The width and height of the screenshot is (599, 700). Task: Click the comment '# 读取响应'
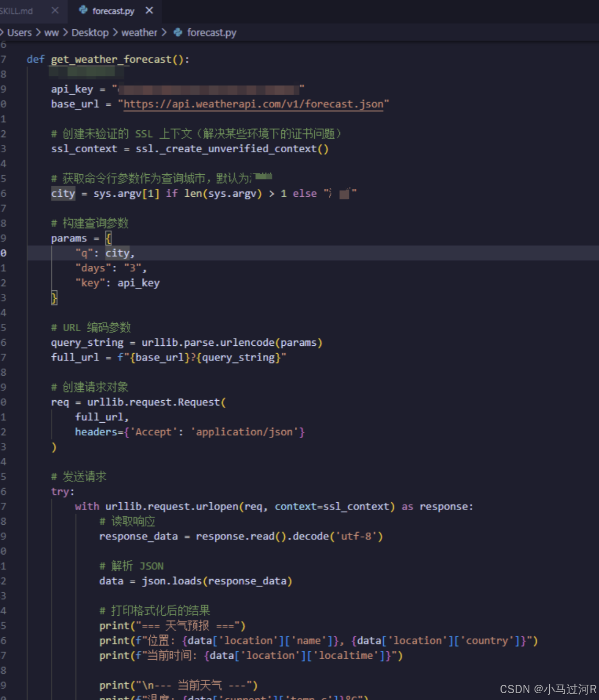point(127,521)
